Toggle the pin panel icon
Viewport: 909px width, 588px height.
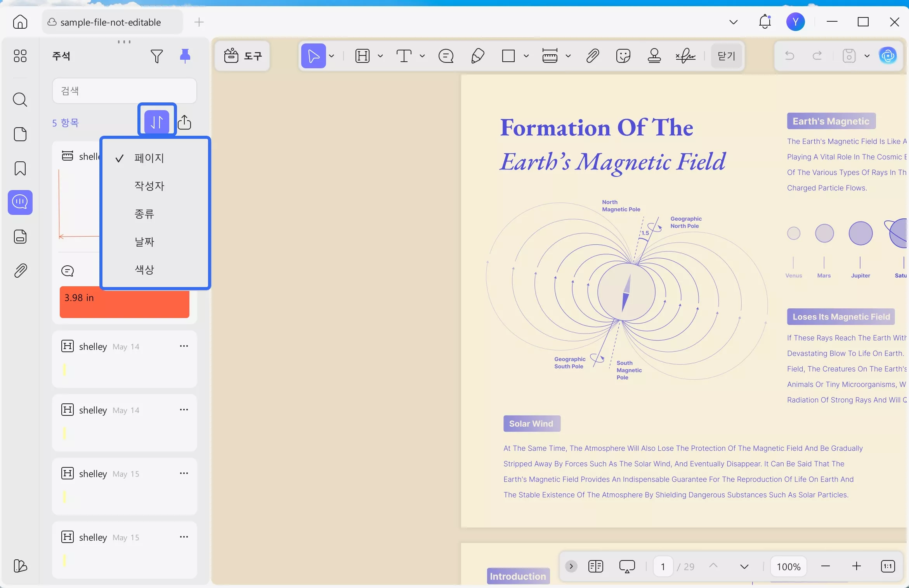(185, 56)
